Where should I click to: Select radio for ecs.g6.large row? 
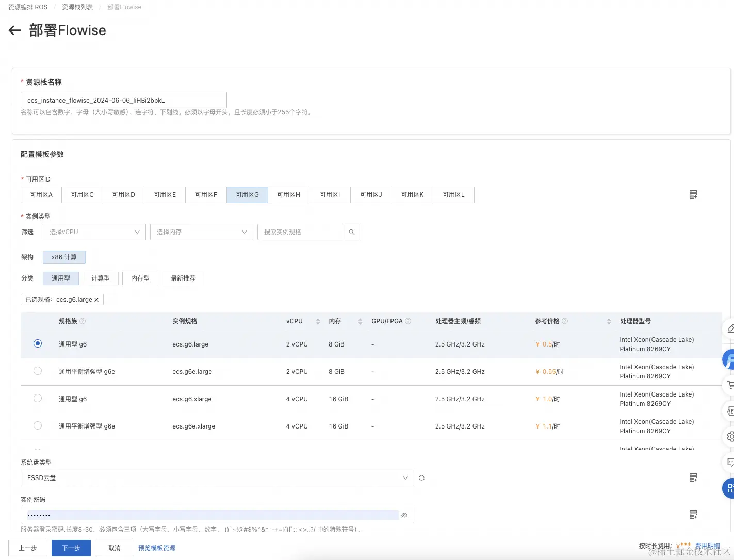[x=38, y=343]
